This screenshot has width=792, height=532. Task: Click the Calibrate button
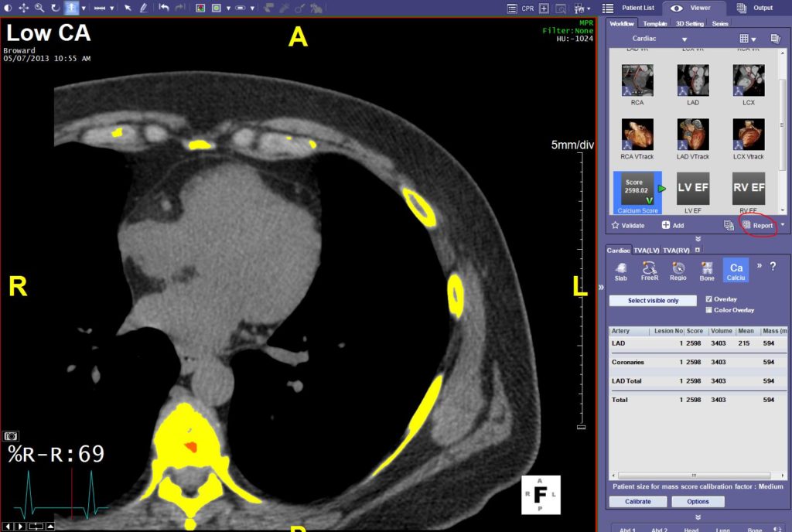point(638,502)
